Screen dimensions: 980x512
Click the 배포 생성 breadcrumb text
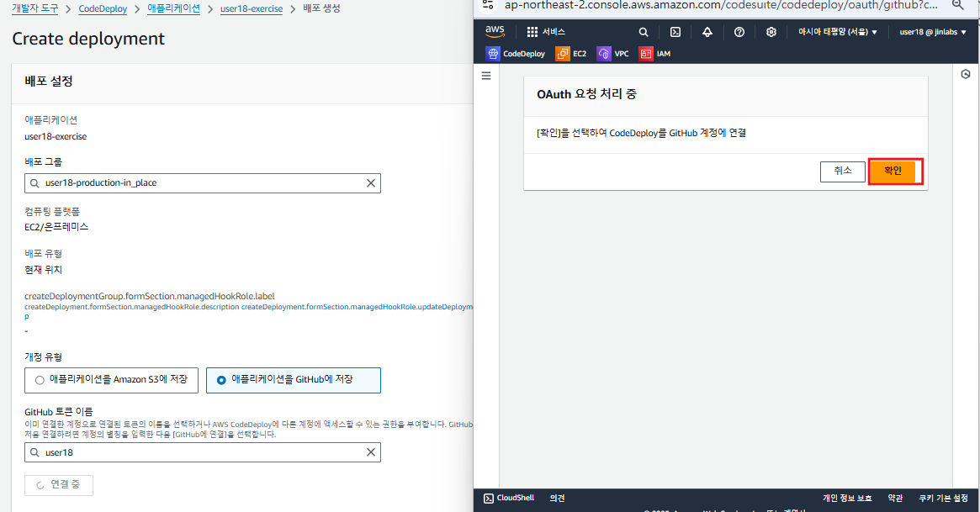tap(321, 8)
